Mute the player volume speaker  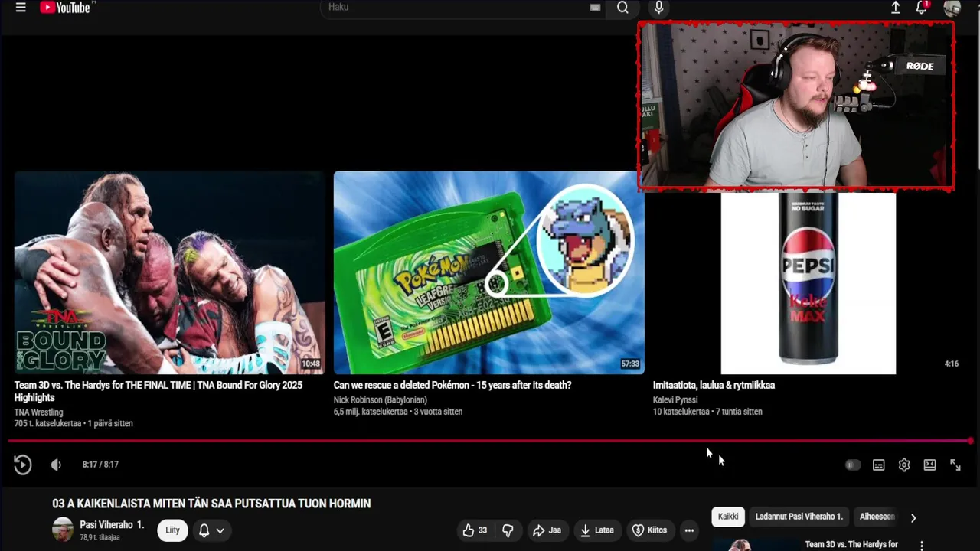56,465
